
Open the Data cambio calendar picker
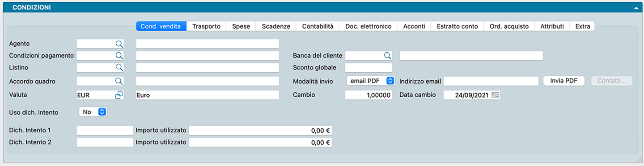[x=495, y=95]
